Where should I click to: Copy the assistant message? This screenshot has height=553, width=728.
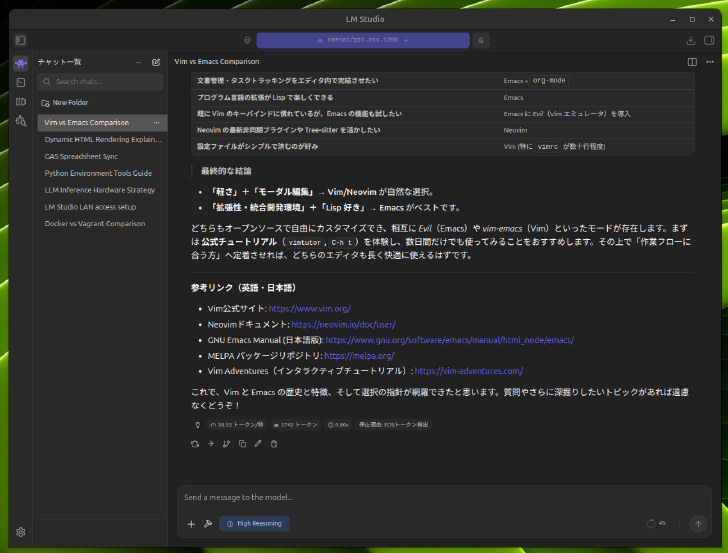[242, 444]
